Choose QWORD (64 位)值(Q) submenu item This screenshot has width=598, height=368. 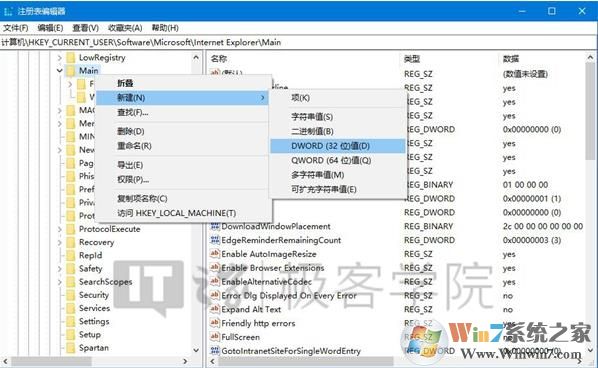338,160
